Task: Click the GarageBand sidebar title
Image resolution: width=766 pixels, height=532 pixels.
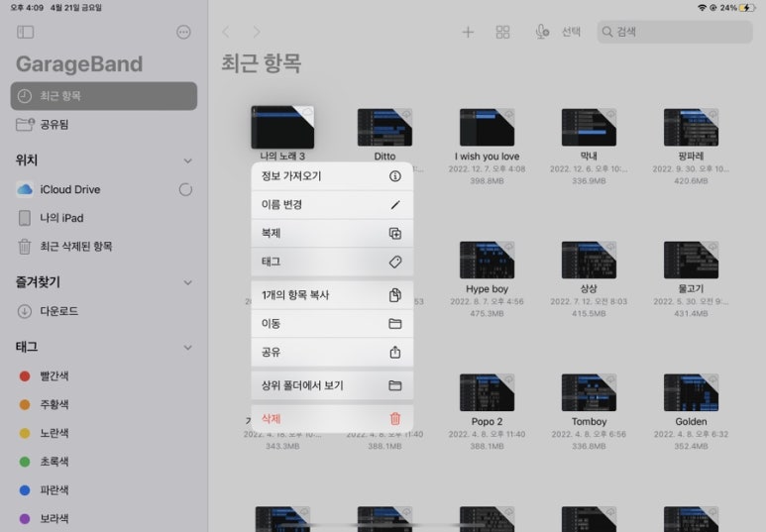Action: click(x=79, y=64)
